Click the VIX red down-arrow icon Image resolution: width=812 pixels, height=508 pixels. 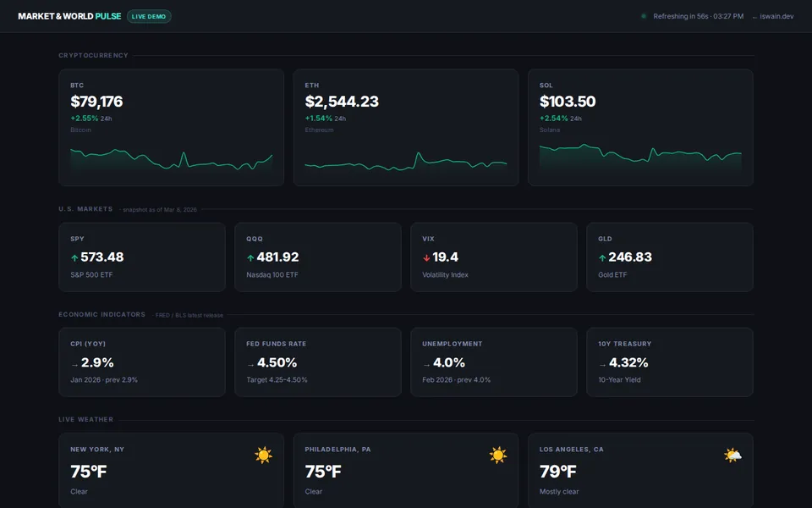pyautogui.click(x=426, y=257)
